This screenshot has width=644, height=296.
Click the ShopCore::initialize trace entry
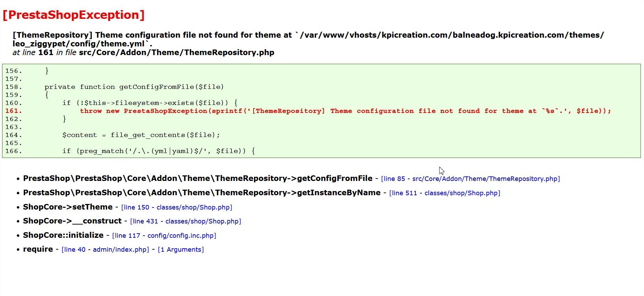click(x=63, y=235)
